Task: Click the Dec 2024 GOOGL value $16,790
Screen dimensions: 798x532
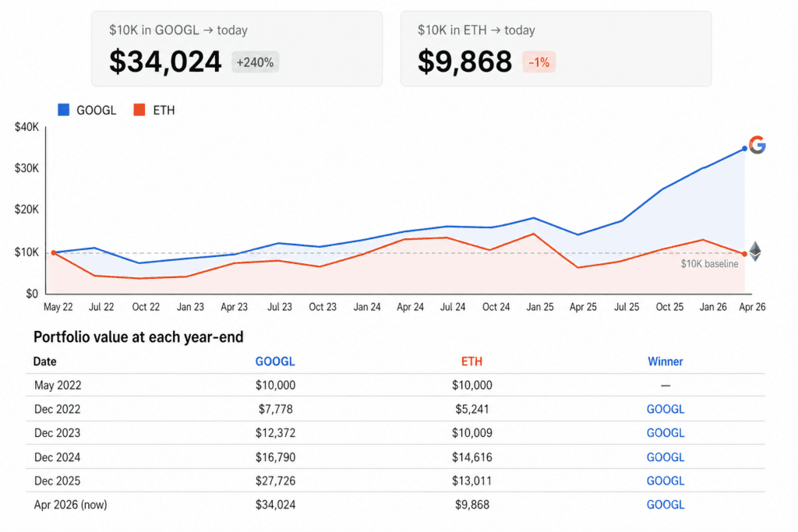Action: pos(275,457)
